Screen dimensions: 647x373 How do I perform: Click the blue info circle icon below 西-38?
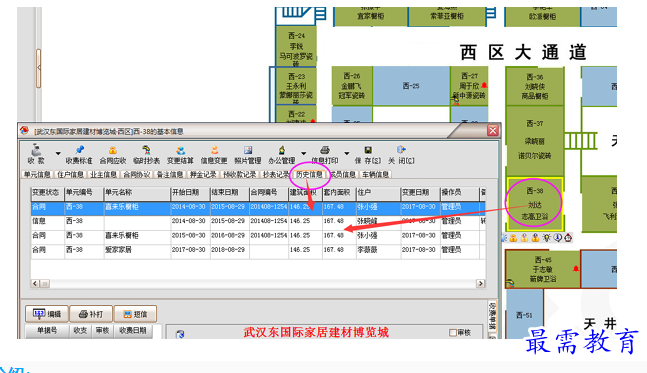click(557, 238)
